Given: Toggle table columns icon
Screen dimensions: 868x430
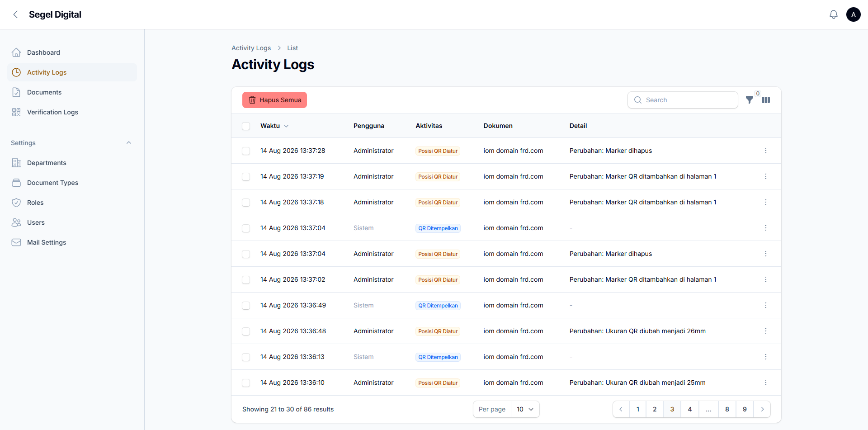Looking at the screenshot, I should pos(766,100).
